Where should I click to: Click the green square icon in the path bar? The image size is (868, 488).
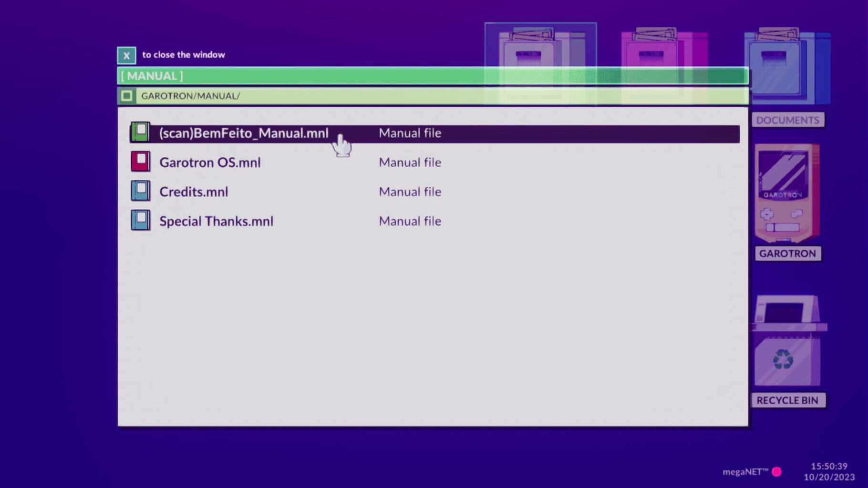coord(126,96)
